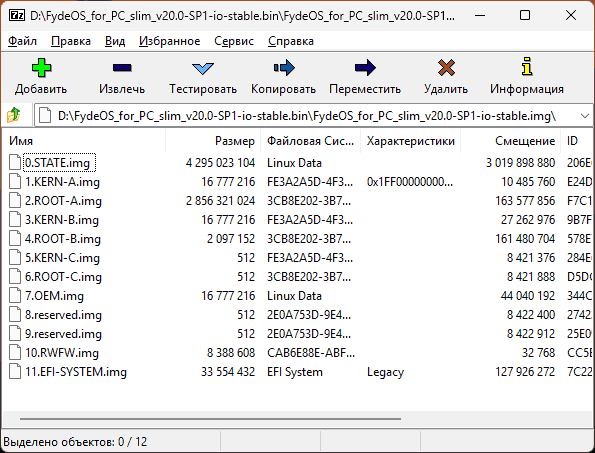Image resolution: width=595 pixels, height=453 pixels.
Task: Click the CAB6E88E-ABF... file system cell
Action: (x=311, y=352)
